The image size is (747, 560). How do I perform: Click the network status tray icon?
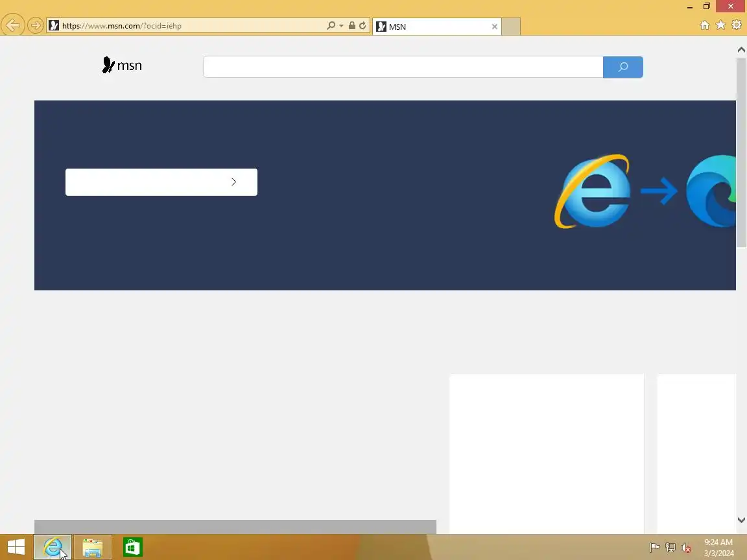coord(670,548)
